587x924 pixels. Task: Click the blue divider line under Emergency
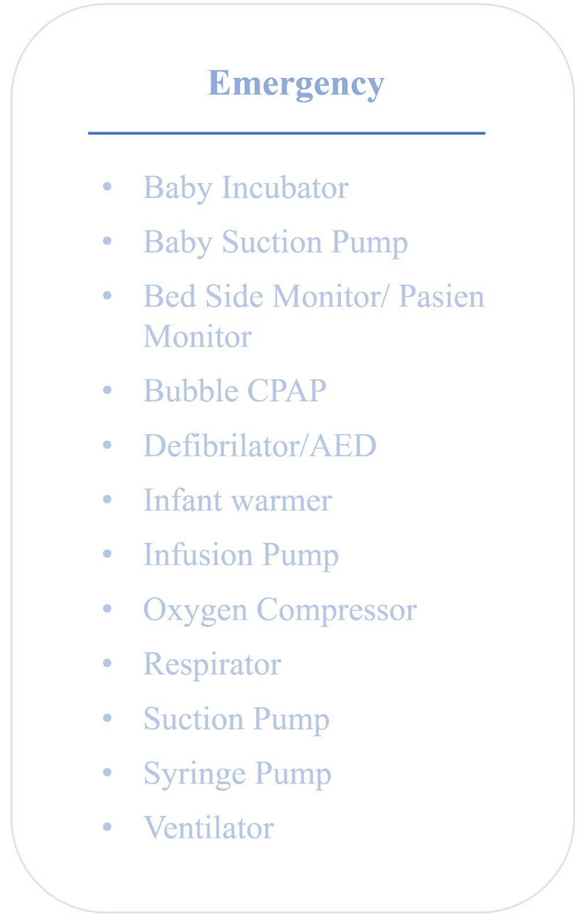click(x=287, y=133)
